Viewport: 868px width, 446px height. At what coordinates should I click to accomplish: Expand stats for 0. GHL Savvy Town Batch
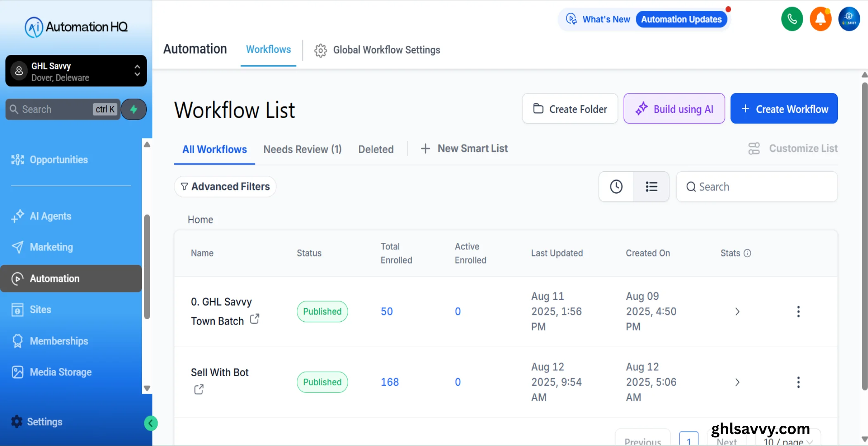(x=737, y=311)
